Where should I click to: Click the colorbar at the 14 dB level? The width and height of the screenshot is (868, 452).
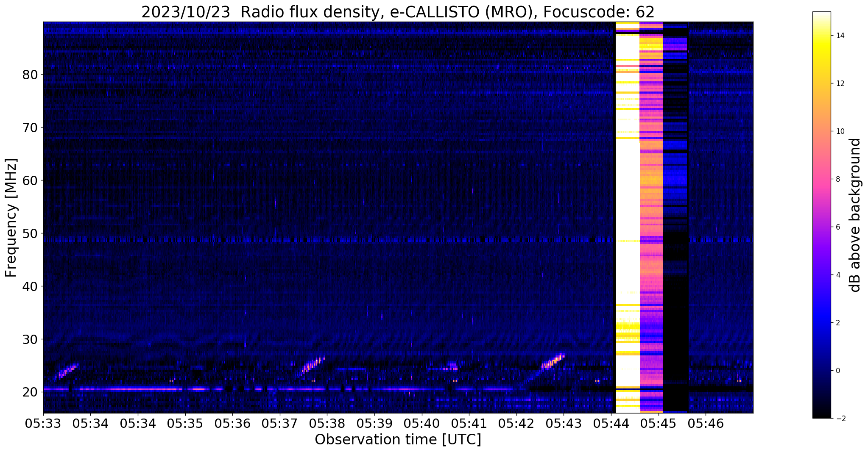click(x=821, y=36)
